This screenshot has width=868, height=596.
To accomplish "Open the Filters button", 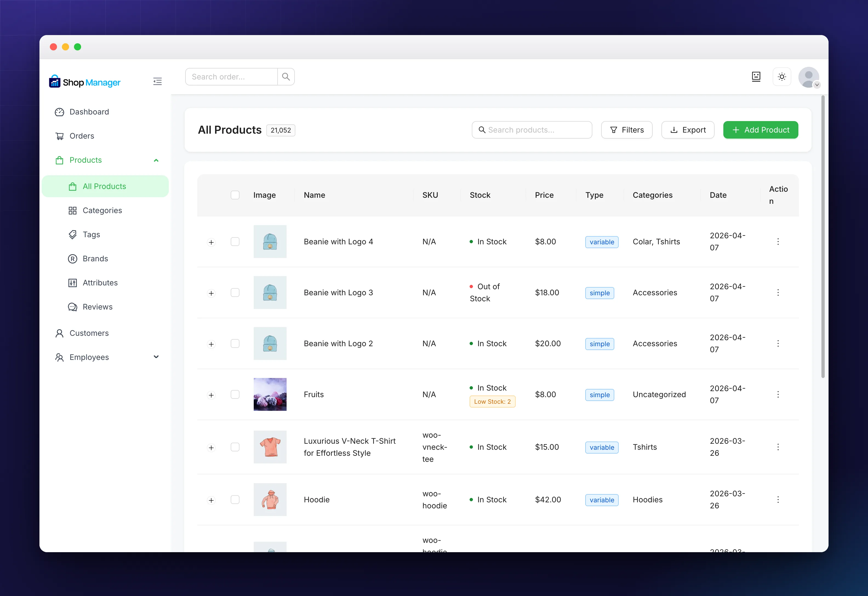I will 627,130.
